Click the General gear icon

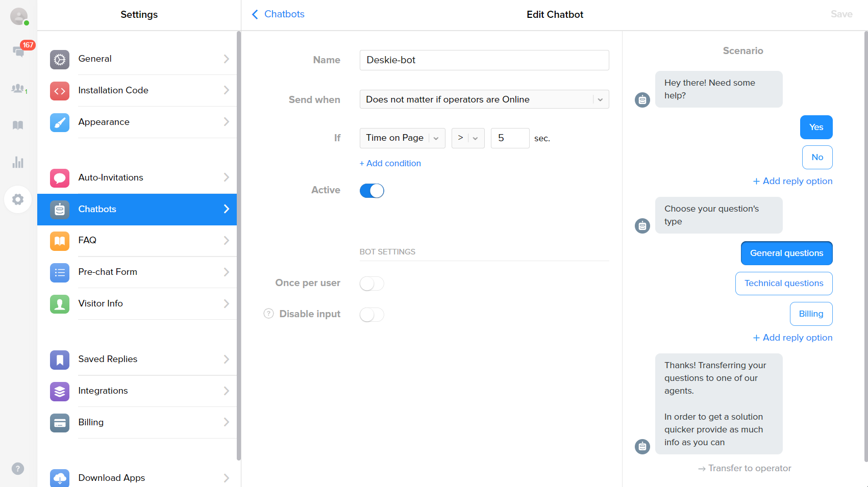pyautogui.click(x=60, y=60)
